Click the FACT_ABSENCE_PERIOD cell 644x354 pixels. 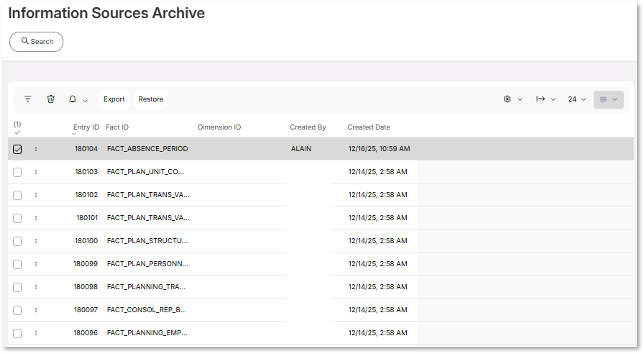tap(147, 149)
